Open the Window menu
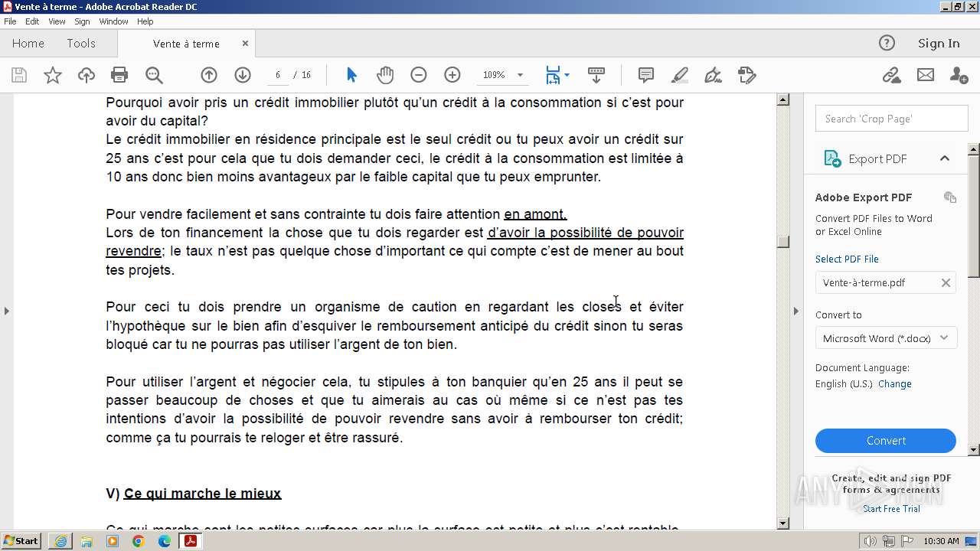Image resolution: width=980 pixels, height=551 pixels. pos(113,21)
